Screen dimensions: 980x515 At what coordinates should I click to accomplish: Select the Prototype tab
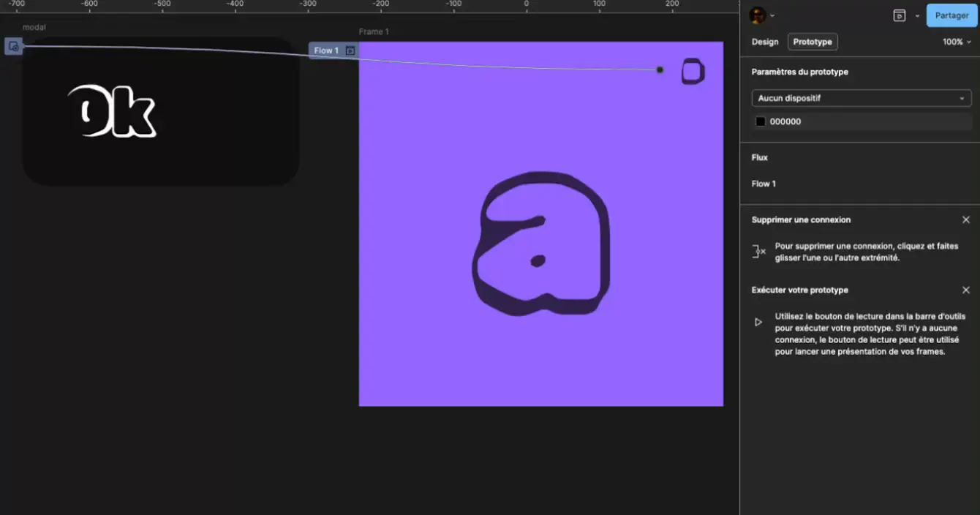tap(813, 42)
